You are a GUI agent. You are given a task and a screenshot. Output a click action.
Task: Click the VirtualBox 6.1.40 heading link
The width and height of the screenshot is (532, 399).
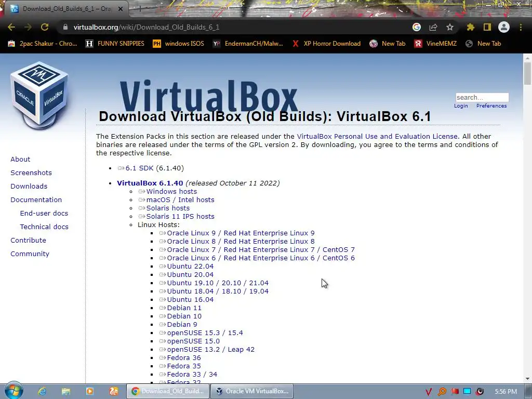coord(150,183)
